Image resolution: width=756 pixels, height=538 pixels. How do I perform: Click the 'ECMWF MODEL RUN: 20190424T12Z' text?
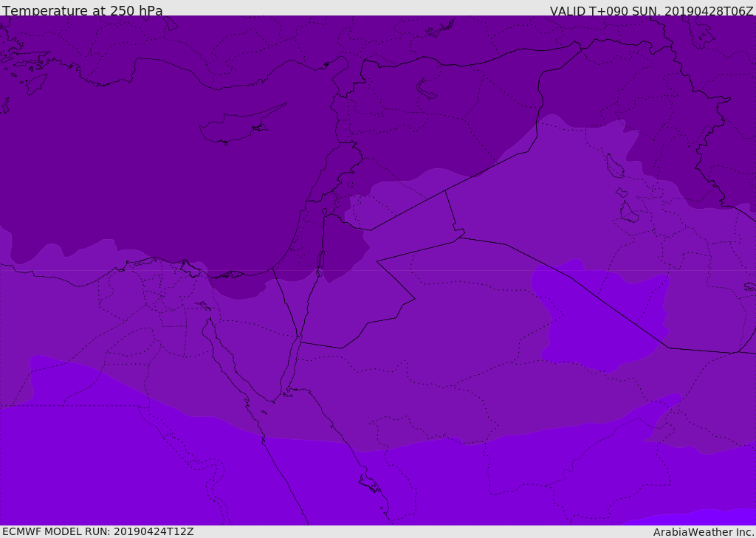pyautogui.click(x=98, y=531)
